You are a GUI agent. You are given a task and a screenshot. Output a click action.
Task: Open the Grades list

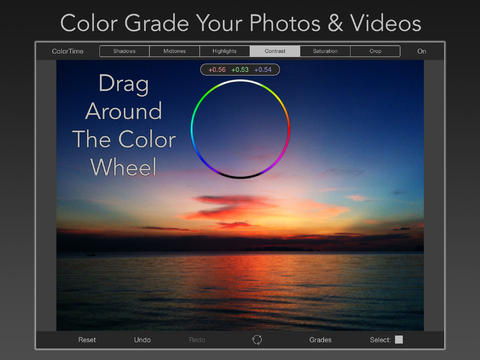(x=320, y=340)
